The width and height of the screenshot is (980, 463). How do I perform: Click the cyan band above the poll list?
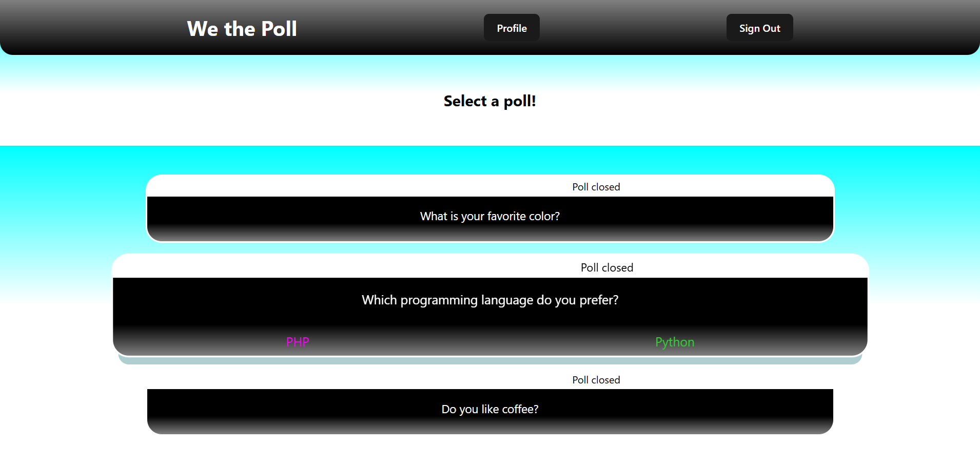tap(489, 159)
